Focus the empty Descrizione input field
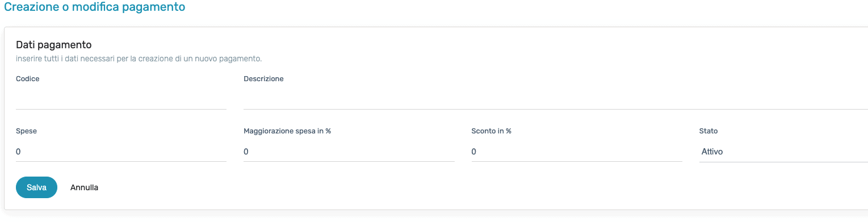The image size is (868, 222). tap(556, 99)
